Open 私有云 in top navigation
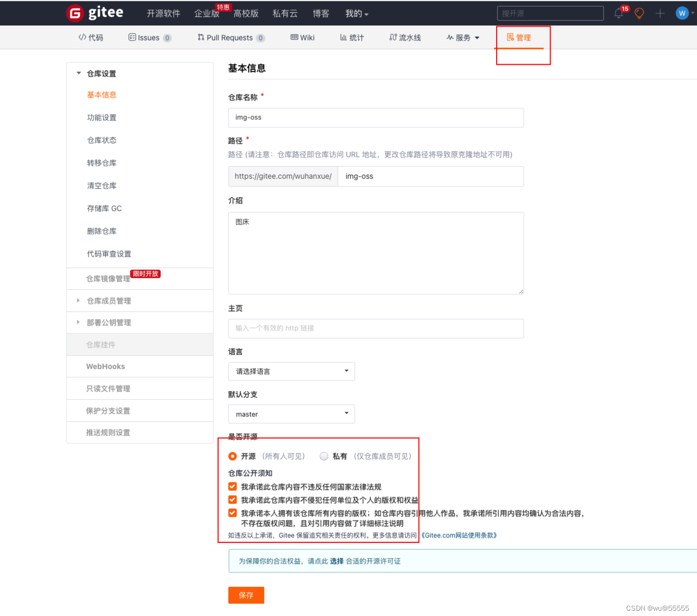697x616 pixels. [285, 13]
